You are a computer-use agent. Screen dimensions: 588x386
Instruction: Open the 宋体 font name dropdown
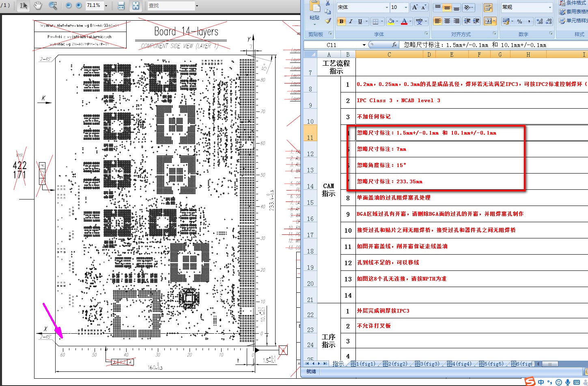tap(387, 7)
